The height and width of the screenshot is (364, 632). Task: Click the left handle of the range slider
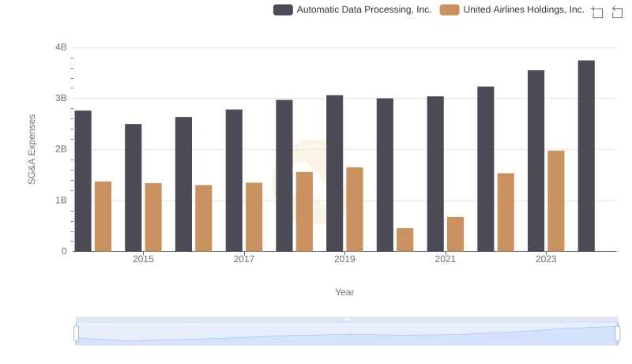pyautogui.click(x=76, y=334)
